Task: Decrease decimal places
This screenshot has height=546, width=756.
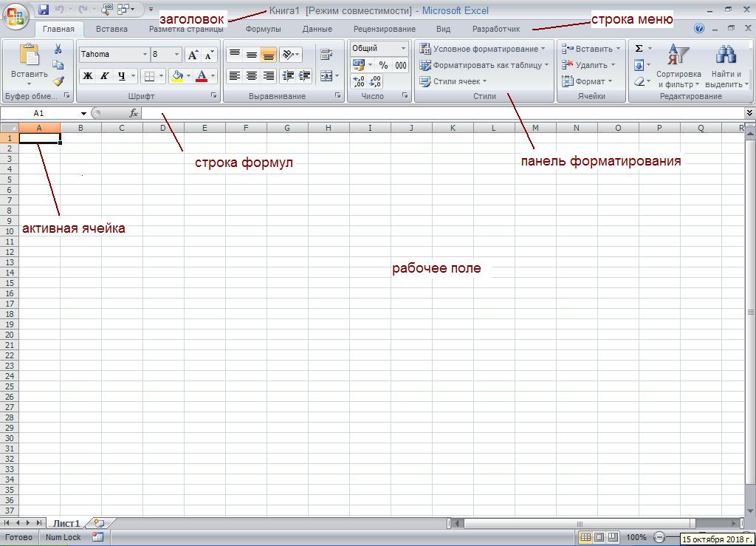Action: coord(375,81)
